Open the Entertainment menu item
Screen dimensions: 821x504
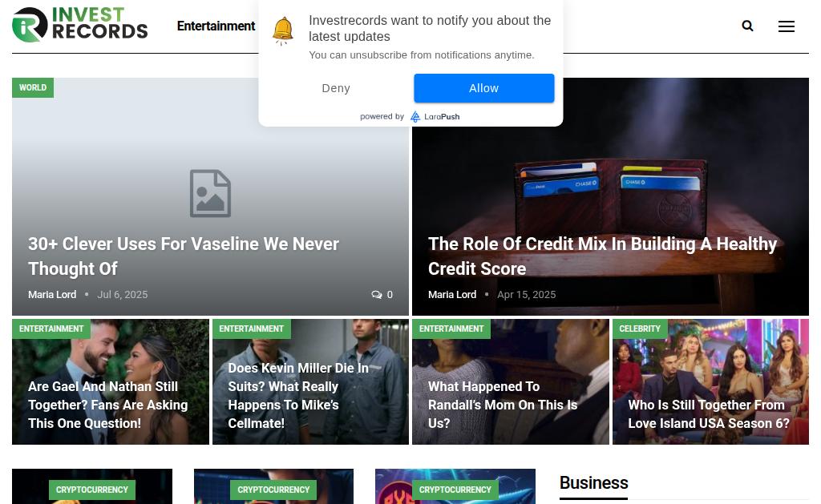point(216,26)
